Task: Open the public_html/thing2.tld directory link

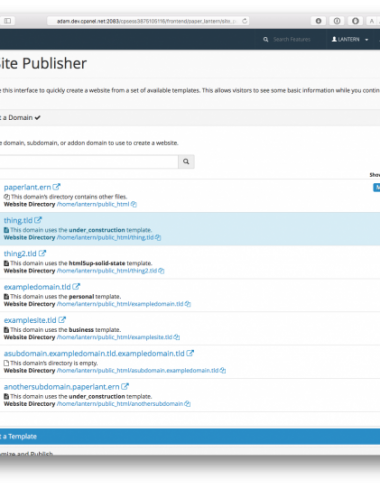Action: 107,271
